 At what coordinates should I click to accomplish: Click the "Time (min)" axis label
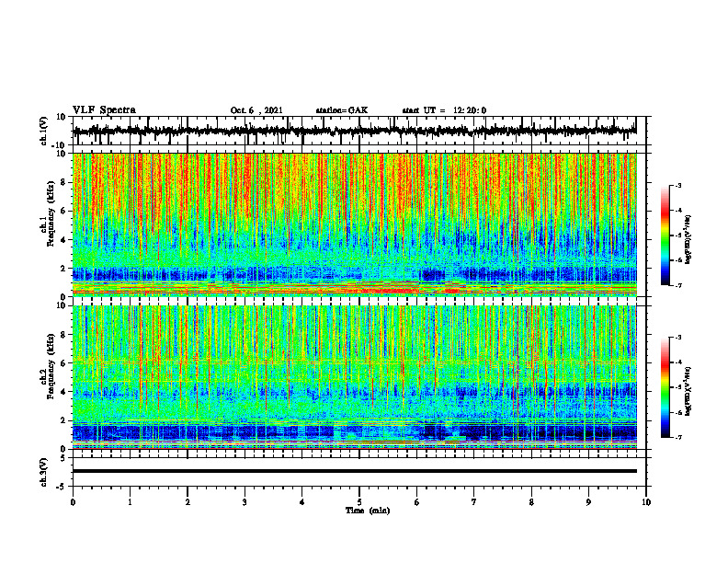tap(368, 511)
